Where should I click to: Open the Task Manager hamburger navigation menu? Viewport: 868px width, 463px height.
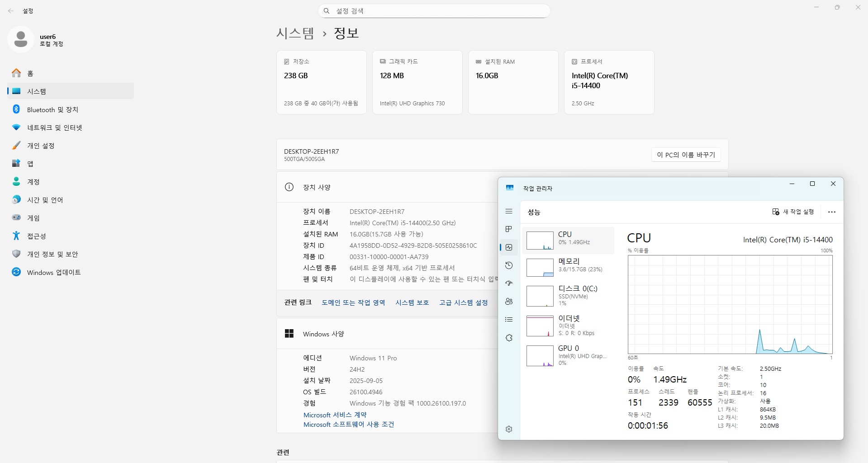coord(509,211)
